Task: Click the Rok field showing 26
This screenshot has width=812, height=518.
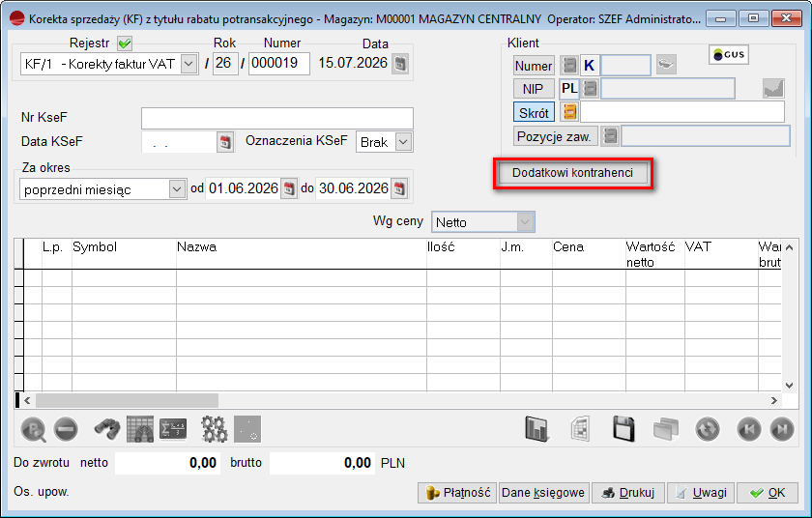Action: (225, 64)
